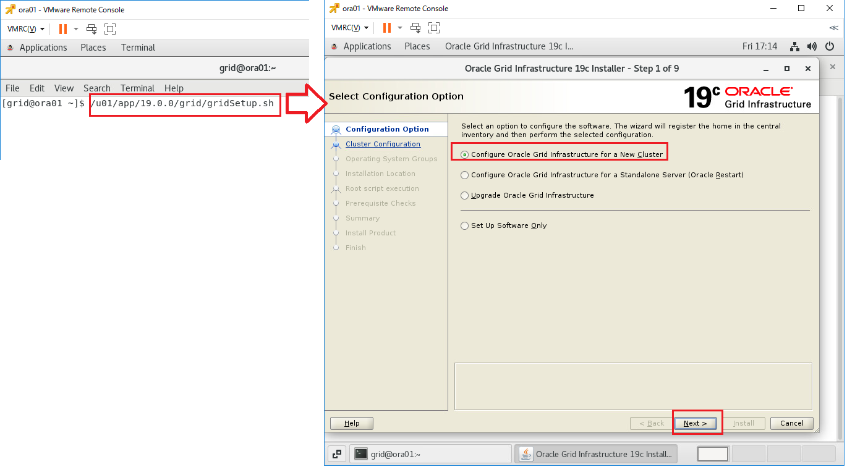
Task: Click the Cancel button in installer
Action: (792, 423)
